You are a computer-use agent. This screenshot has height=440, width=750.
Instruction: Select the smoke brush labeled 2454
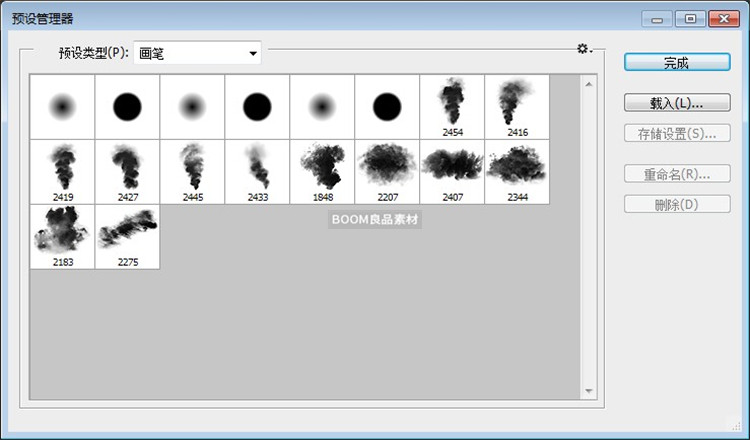(452, 106)
